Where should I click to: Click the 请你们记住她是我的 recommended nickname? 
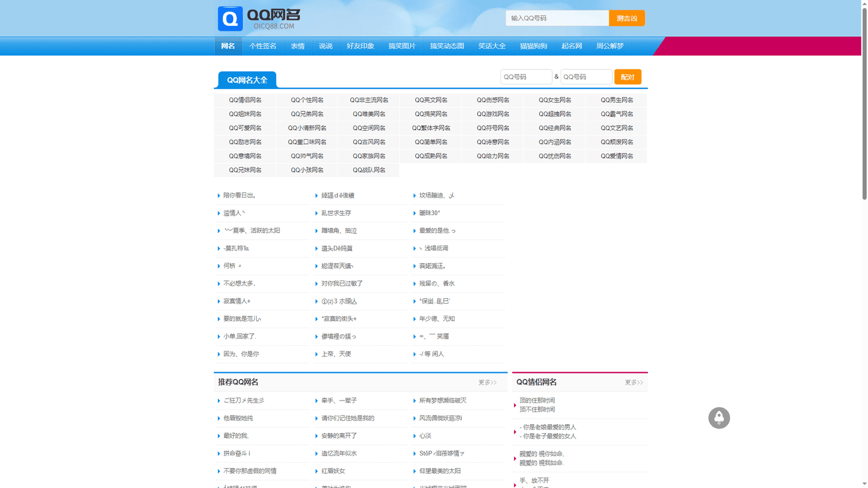[348, 418]
